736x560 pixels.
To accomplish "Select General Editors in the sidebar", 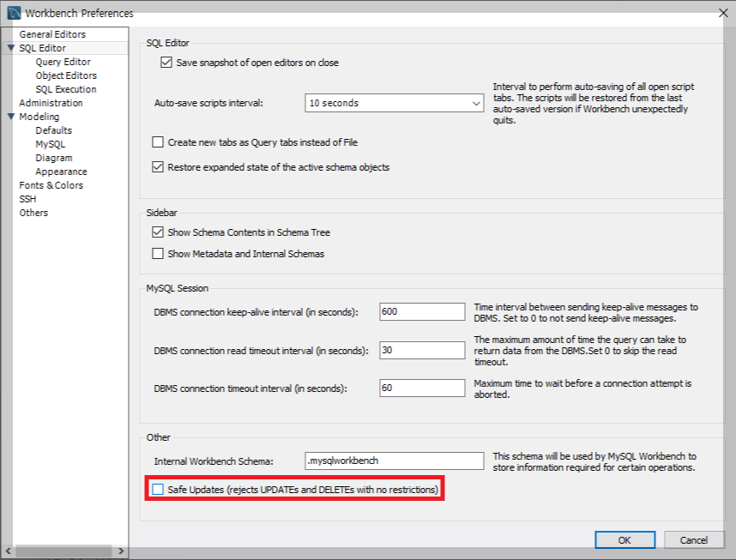I will pos(52,34).
